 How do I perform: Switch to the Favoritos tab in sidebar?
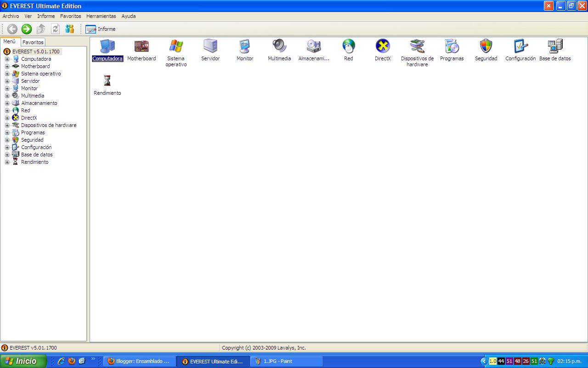tap(33, 42)
